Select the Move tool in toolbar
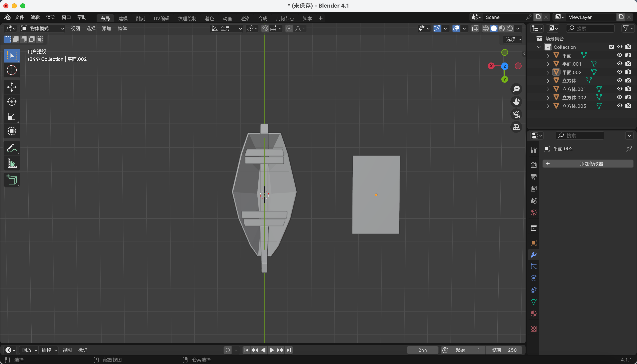This screenshot has height=364, width=637. coord(12,87)
